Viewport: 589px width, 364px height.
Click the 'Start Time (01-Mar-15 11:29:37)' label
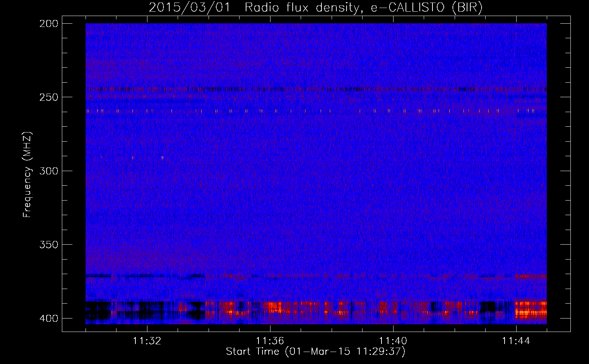click(316, 352)
